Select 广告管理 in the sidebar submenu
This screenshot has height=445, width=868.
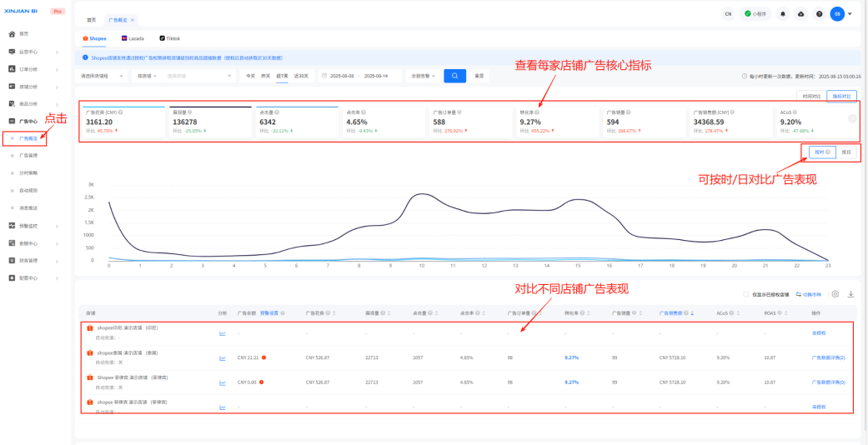click(28, 156)
